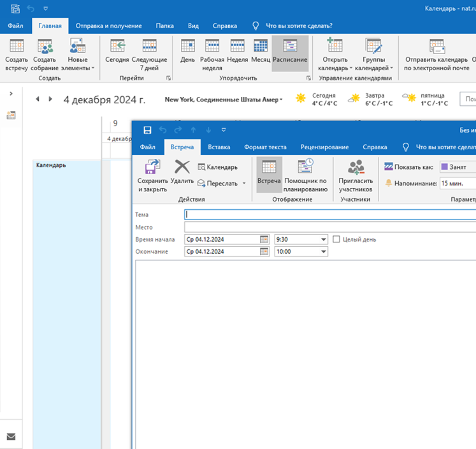Open Insert (Вставка) tab
The height and width of the screenshot is (449, 476).
[x=219, y=147]
